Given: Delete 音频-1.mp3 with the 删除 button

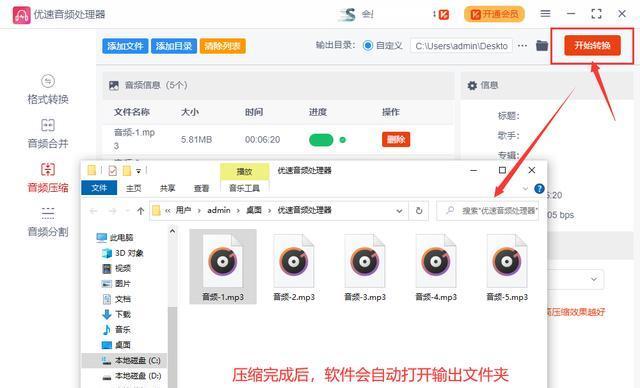Looking at the screenshot, I should [x=396, y=140].
